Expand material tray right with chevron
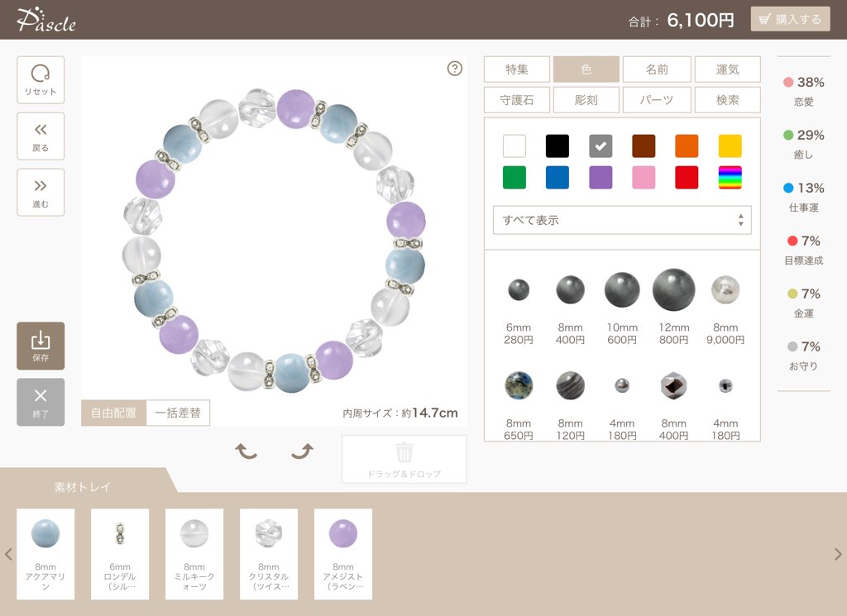 (838, 554)
